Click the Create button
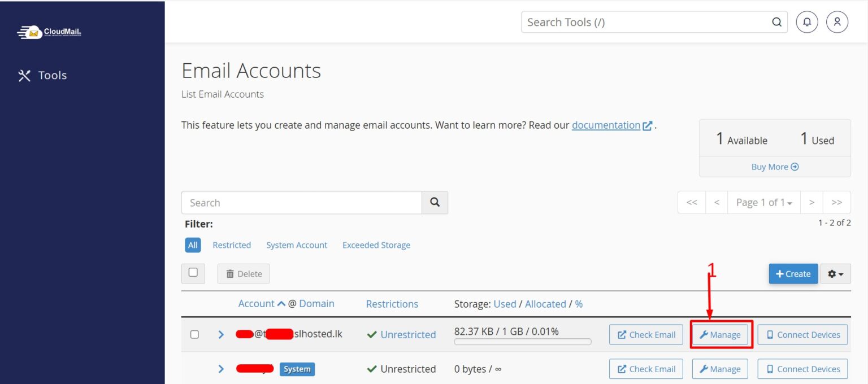The width and height of the screenshot is (868, 384). click(x=793, y=274)
